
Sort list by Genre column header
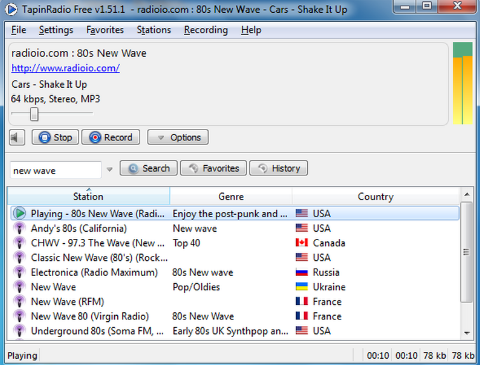point(231,196)
